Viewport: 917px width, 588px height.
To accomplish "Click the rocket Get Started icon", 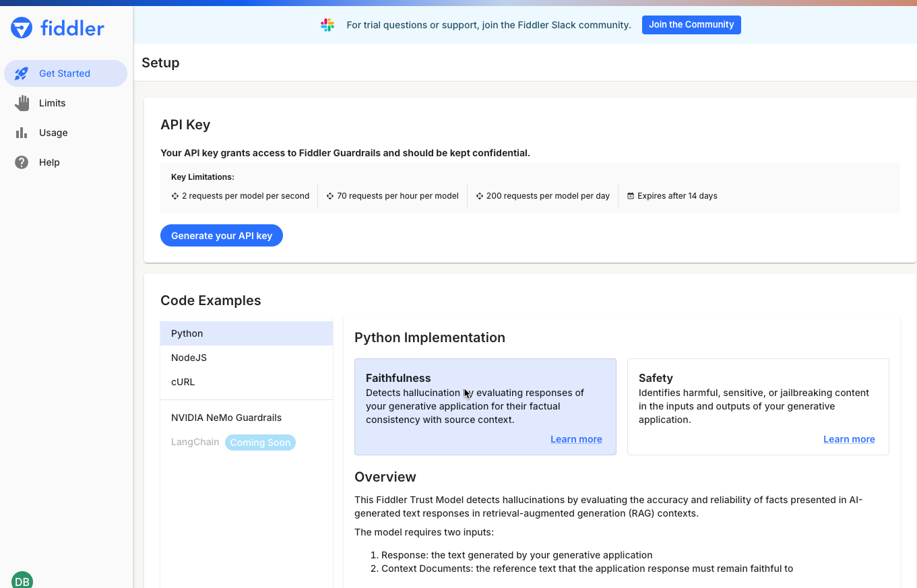I will [x=22, y=73].
